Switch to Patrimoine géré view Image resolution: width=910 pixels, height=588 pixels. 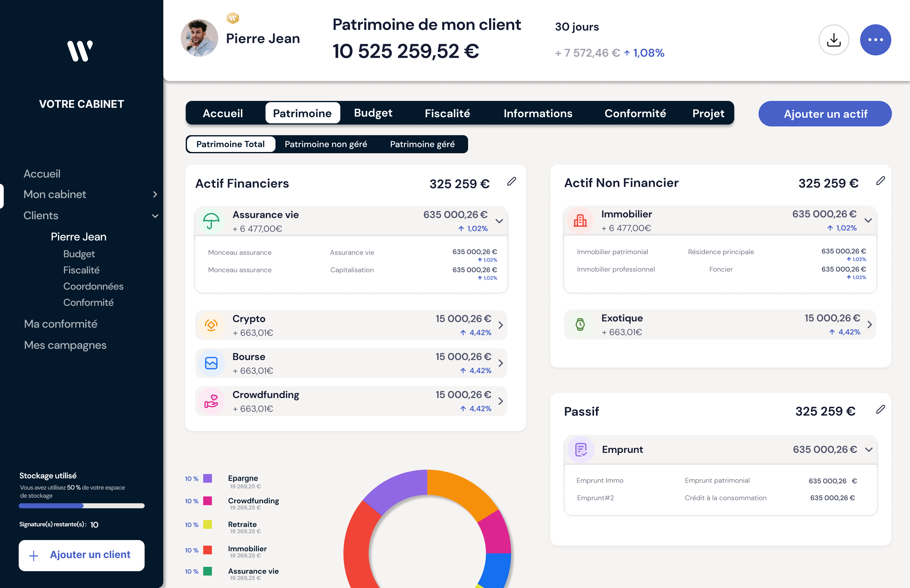click(422, 144)
